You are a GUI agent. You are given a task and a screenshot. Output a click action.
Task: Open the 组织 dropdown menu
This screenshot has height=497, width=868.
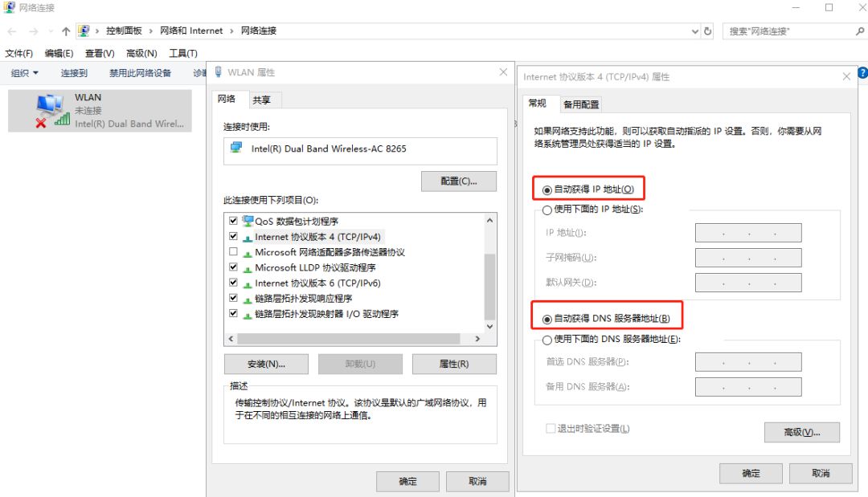(x=25, y=73)
